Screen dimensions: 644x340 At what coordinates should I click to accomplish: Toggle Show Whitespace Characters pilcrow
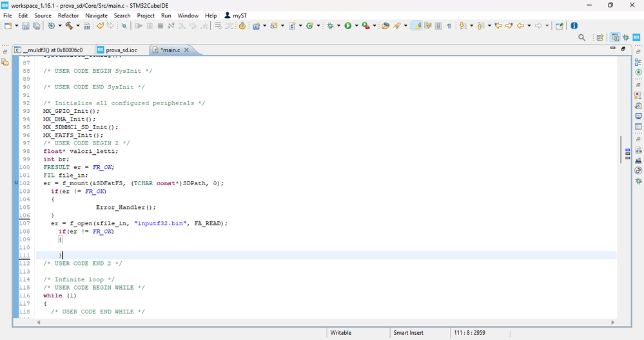(449, 26)
